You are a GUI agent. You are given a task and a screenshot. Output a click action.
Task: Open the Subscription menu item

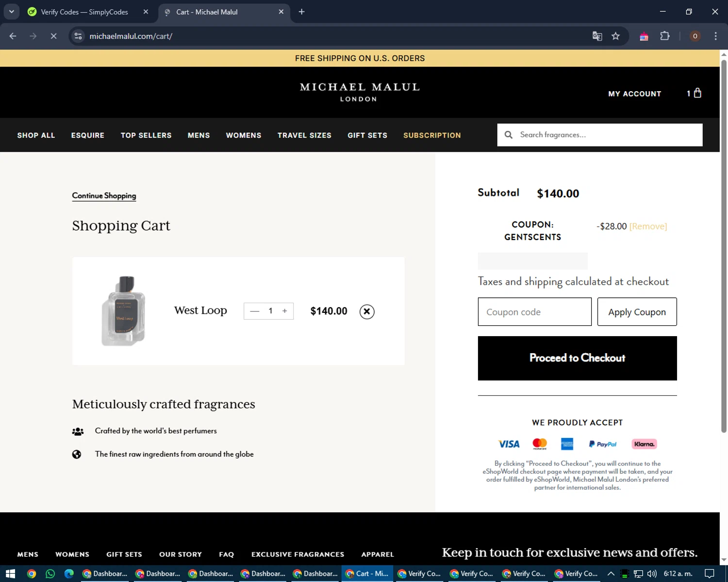point(432,135)
